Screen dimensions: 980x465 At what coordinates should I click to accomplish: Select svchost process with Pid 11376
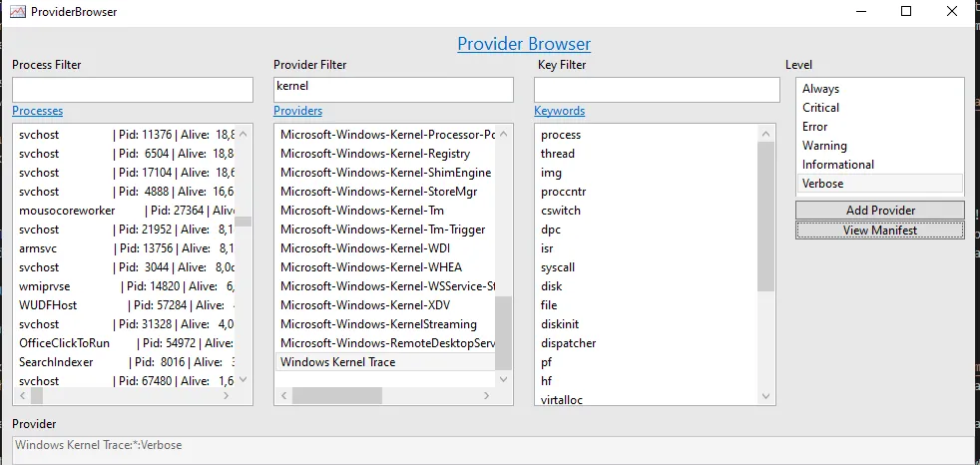[x=125, y=135]
